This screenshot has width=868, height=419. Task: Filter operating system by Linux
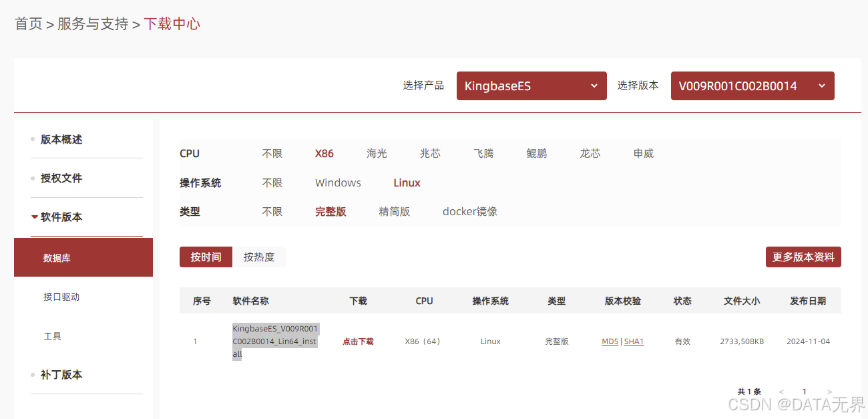click(407, 183)
